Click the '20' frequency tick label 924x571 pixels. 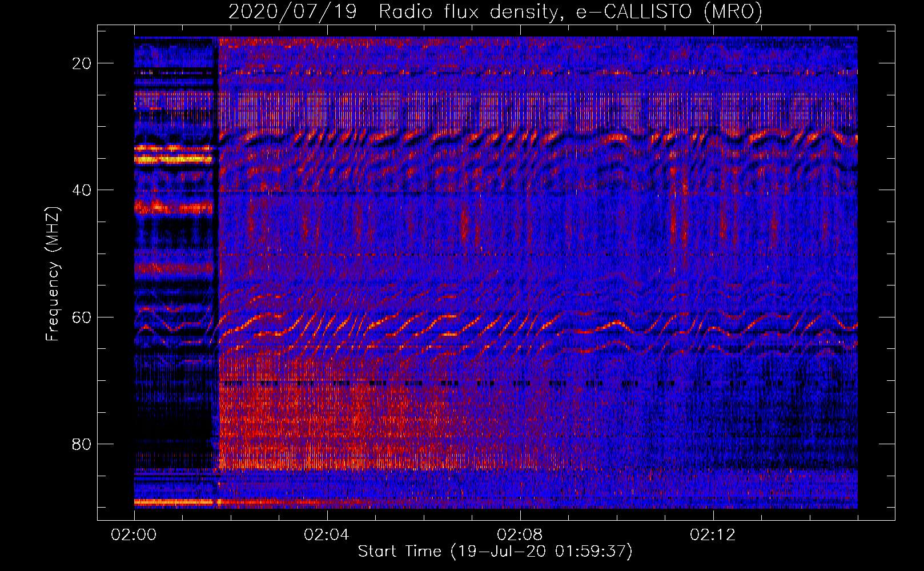click(82, 63)
